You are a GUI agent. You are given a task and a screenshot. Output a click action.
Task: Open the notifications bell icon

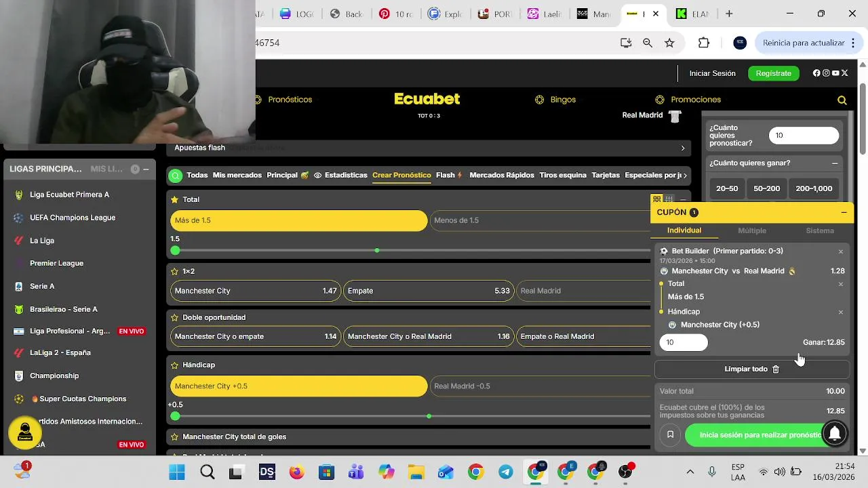click(835, 432)
